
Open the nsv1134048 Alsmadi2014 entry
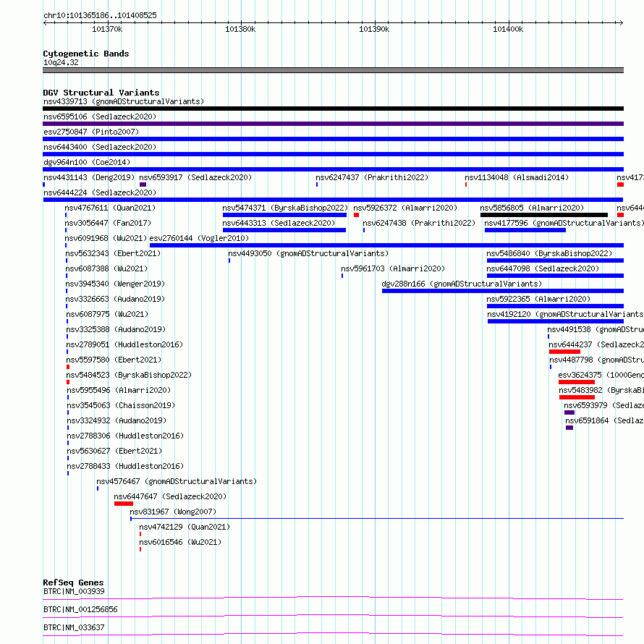[x=517, y=177]
